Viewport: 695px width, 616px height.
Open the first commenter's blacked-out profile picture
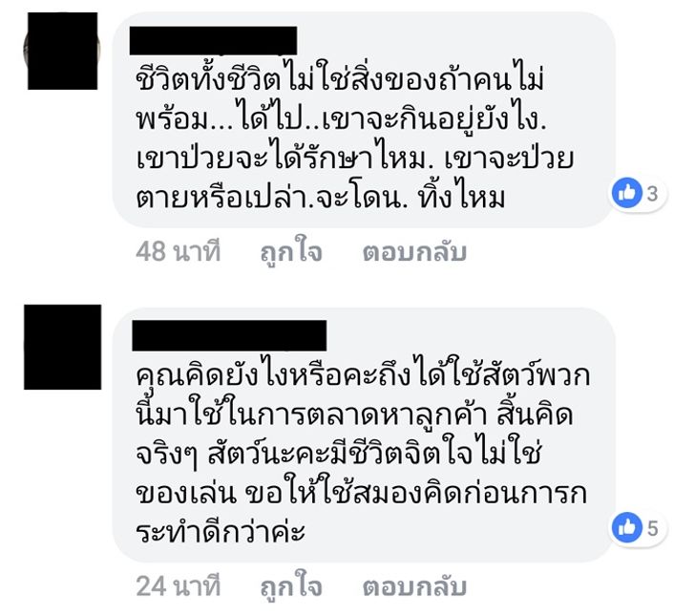[x=62, y=51]
